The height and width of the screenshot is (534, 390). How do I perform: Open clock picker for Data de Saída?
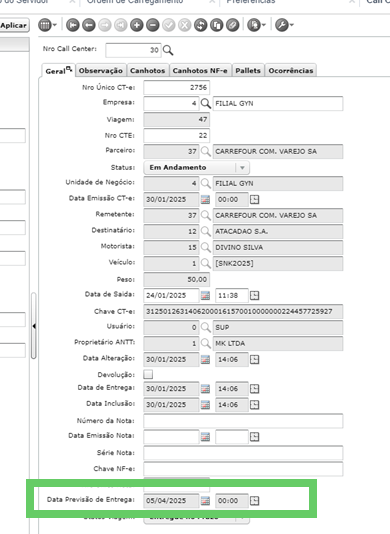[254, 295]
